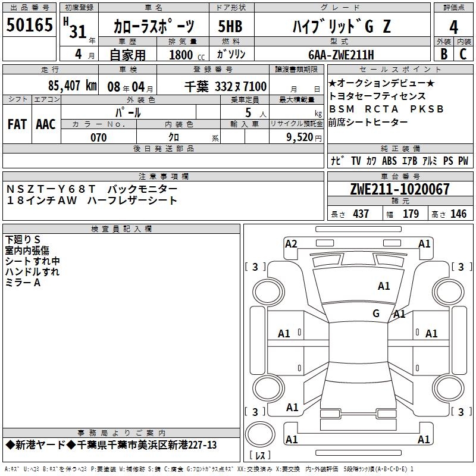Screen dimensions: 476x476
Task: Select registration number 千葉 332 ヌ 7100
Action: tap(226, 87)
